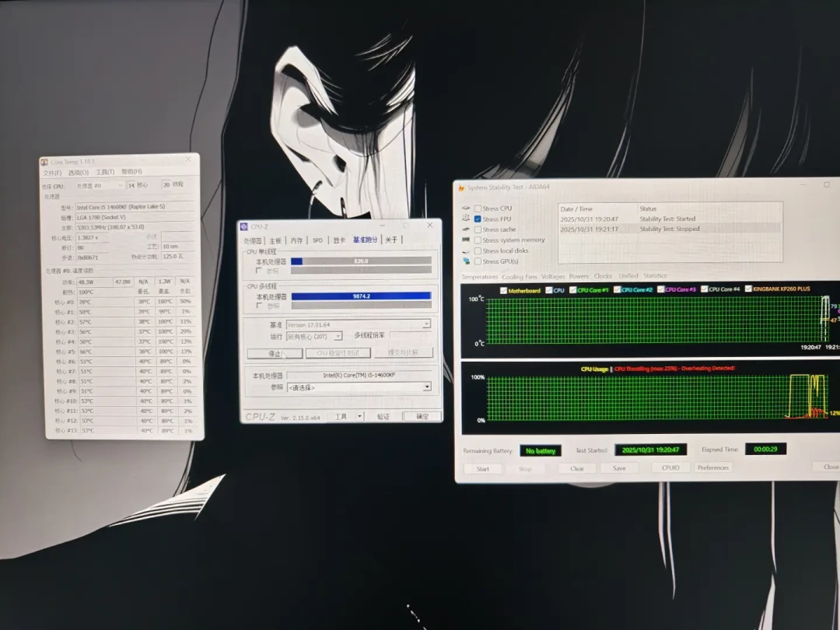Click the FPU icon beside Stress FPU
Screen dimensions: 840x630
(x=466, y=219)
